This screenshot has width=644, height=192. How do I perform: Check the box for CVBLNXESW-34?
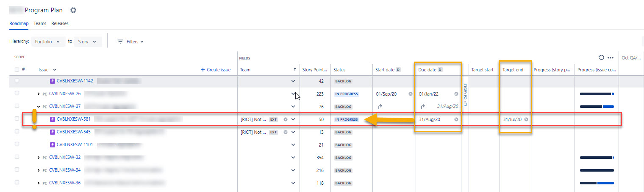[17, 169]
